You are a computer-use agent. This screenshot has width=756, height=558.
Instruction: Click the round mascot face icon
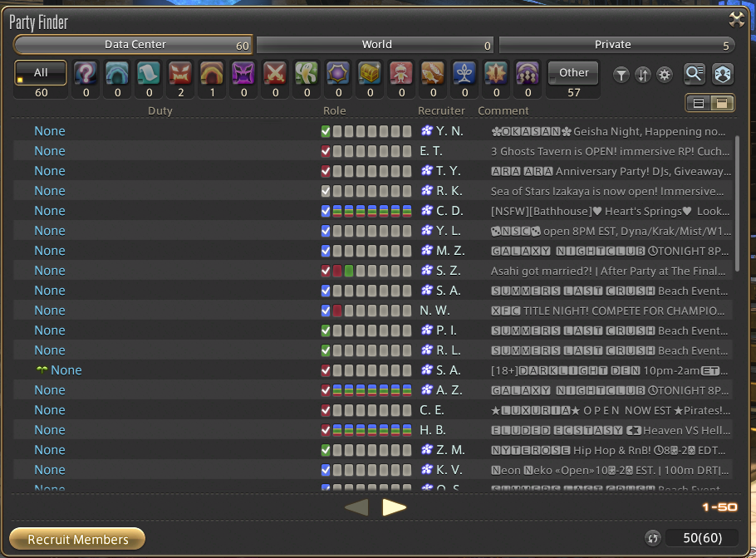(722, 74)
